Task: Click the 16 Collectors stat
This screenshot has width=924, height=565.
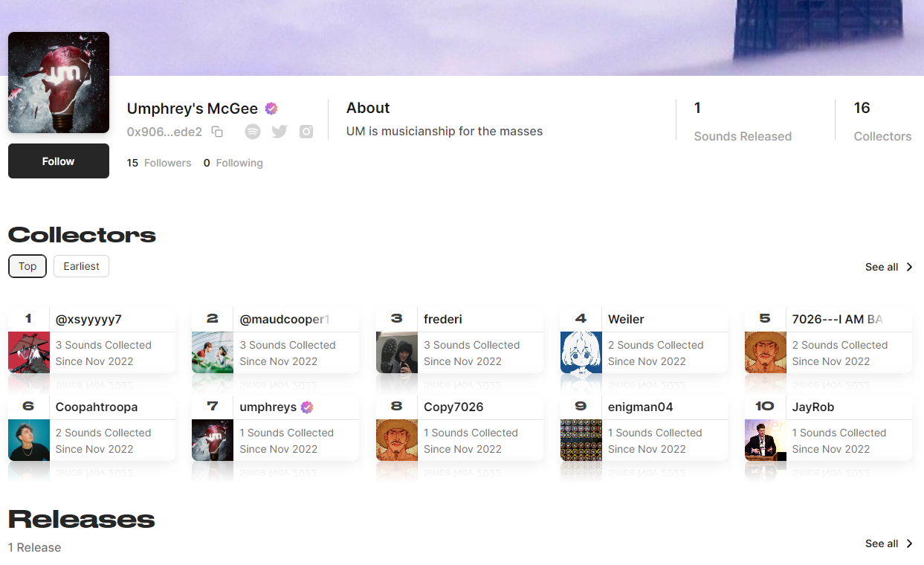Action: pos(882,121)
